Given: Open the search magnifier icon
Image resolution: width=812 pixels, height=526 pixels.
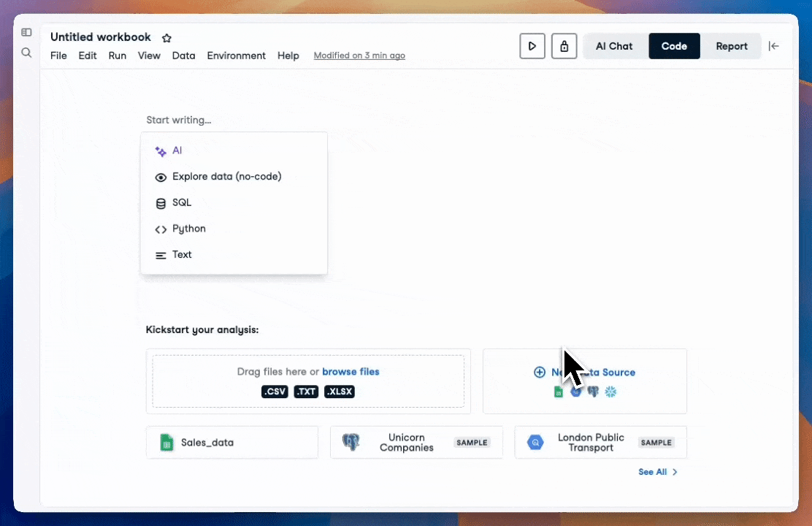Looking at the screenshot, I should tap(26, 53).
